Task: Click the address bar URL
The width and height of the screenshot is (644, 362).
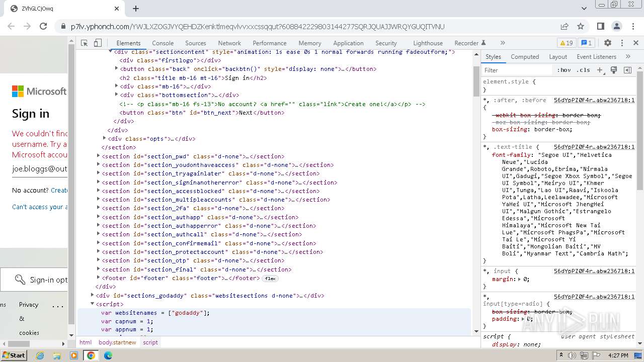Action: 258,27
